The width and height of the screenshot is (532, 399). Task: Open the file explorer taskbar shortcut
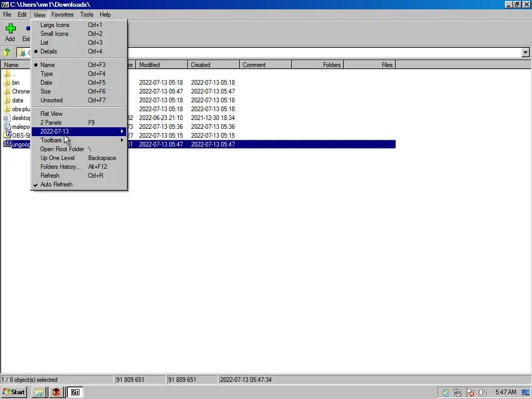(x=39, y=393)
